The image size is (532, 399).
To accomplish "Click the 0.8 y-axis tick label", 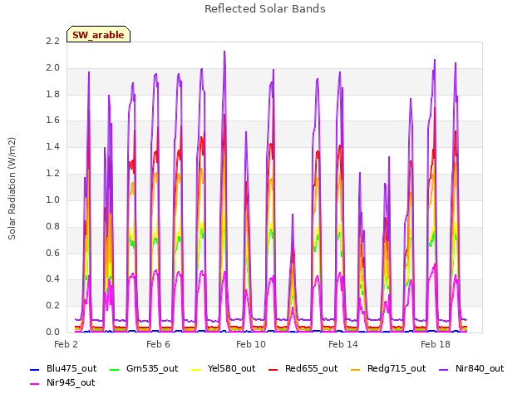I will (52, 226).
